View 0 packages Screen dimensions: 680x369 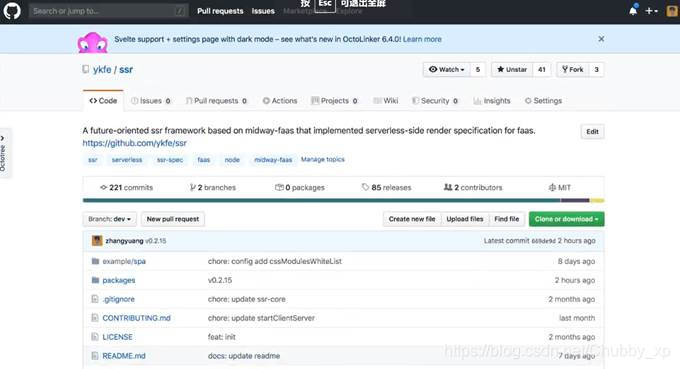(300, 187)
